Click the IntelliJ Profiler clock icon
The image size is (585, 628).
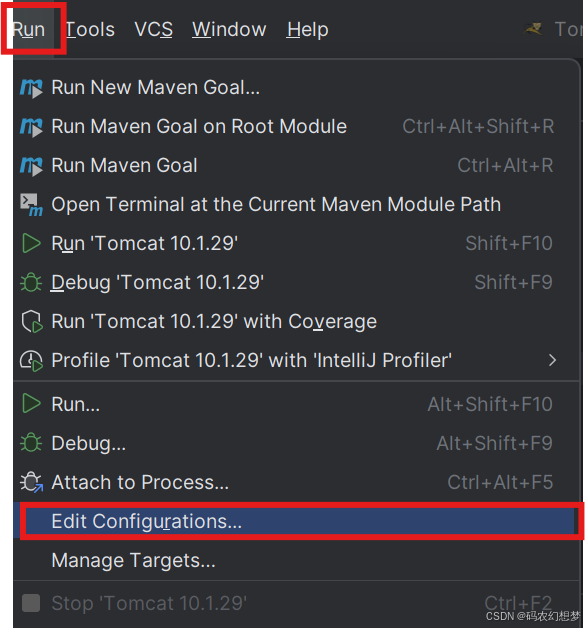tap(31, 360)
